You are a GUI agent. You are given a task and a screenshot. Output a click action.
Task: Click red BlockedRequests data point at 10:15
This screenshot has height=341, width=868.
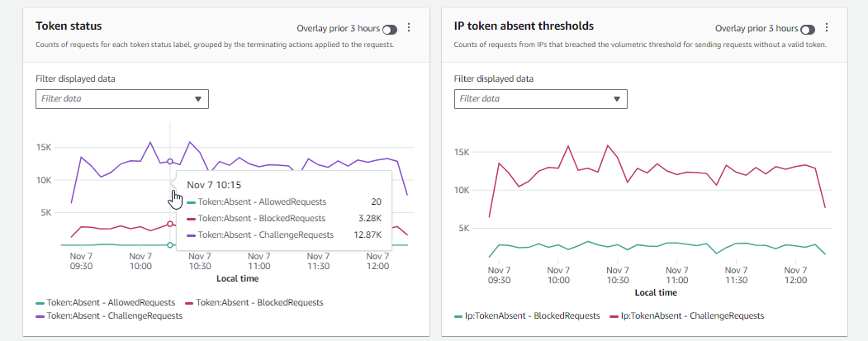(x=170, y=224)
